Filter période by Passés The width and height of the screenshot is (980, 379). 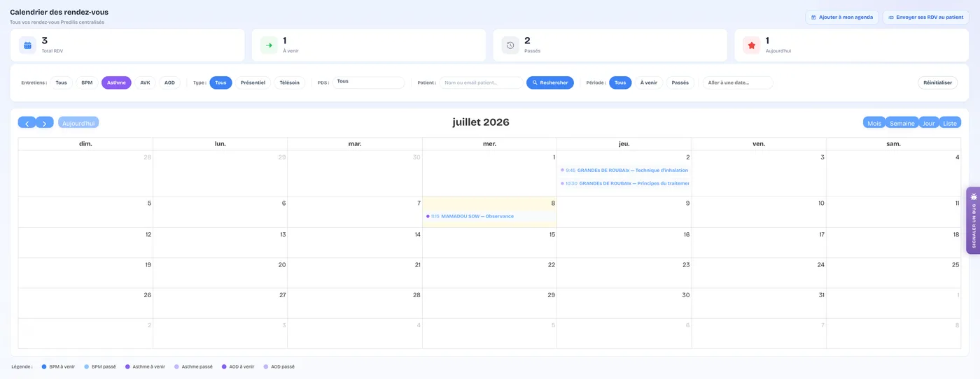[680, 83]
